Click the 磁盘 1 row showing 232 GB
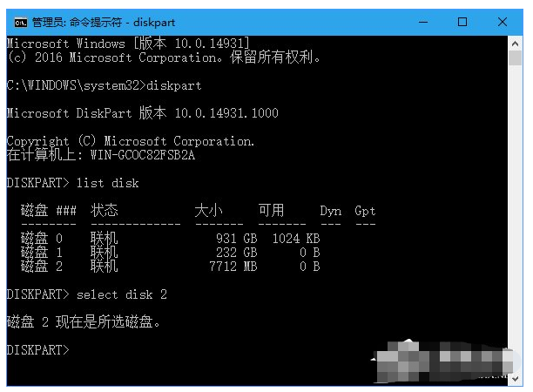 (x=171, y=253)
